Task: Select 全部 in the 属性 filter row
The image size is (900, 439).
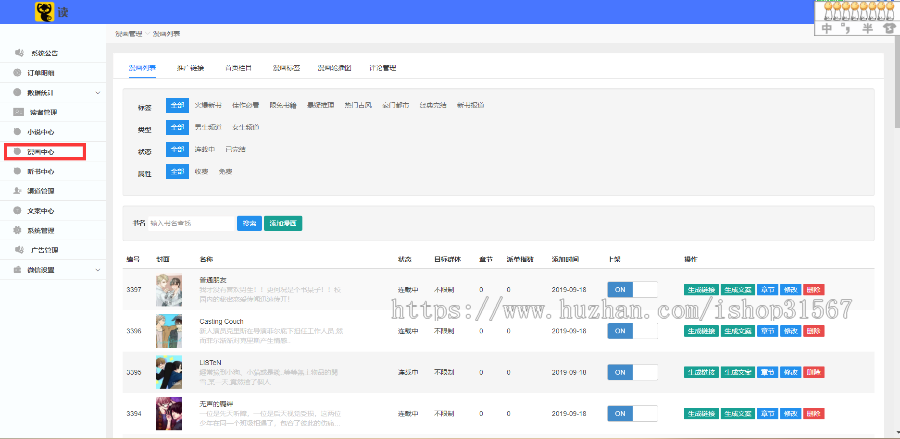Action: [x=177, y=172]
